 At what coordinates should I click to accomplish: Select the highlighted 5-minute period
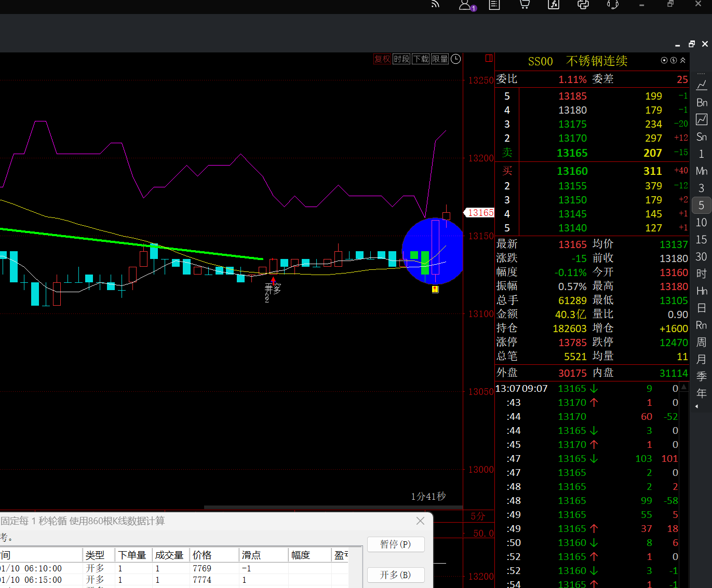702,205
